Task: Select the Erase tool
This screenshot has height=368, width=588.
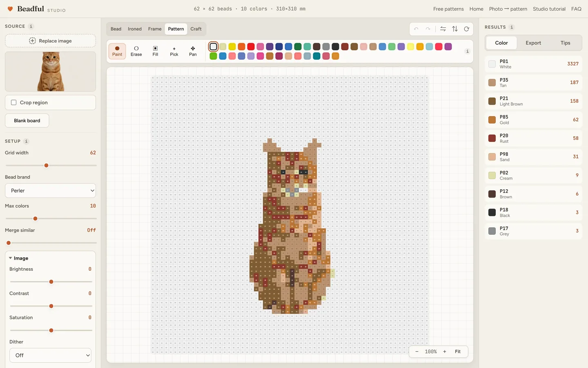Action: pyautogui.click(x=136, y=51)
